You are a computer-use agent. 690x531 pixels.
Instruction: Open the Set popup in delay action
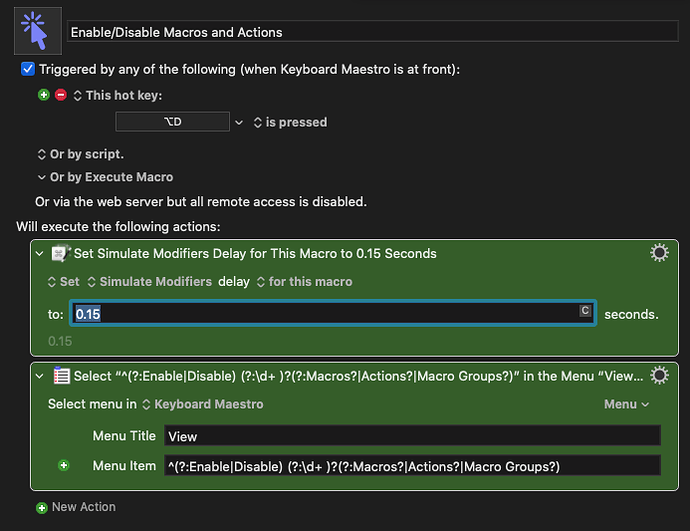64,282
